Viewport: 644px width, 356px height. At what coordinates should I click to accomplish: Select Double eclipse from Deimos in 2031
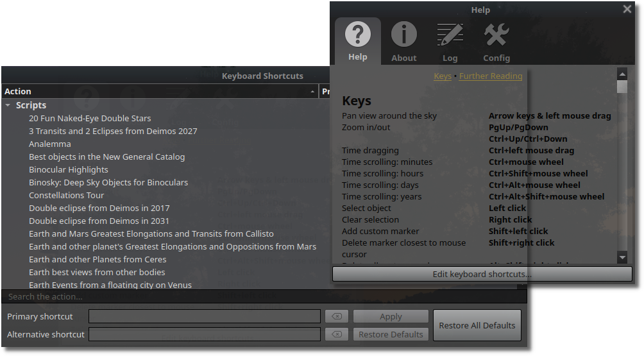pyautogui.click(x=99, y=221)
